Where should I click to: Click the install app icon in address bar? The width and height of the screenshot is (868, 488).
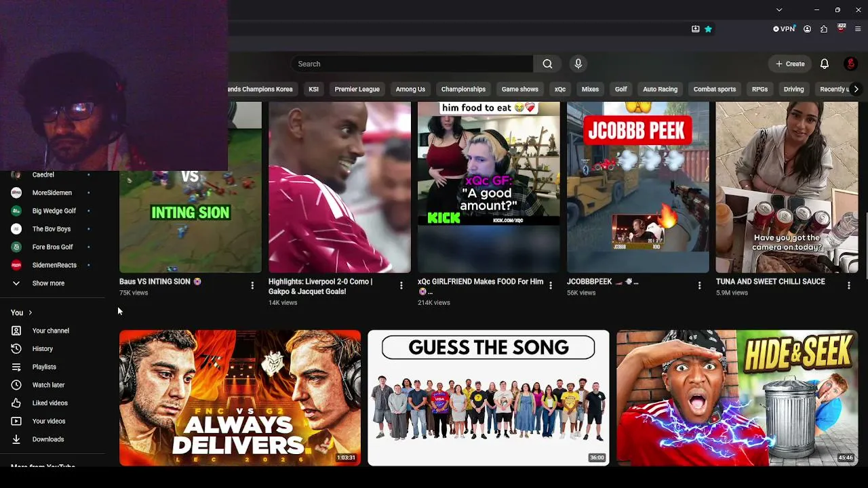click(696, 29)
